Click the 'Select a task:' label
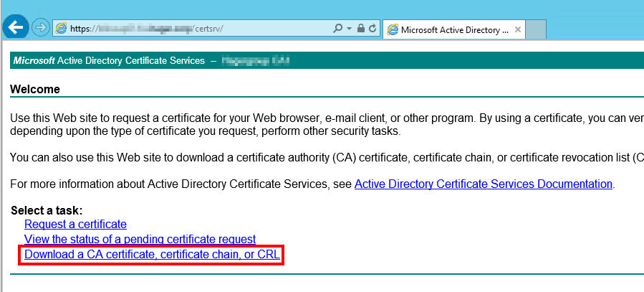 point(47,210)
